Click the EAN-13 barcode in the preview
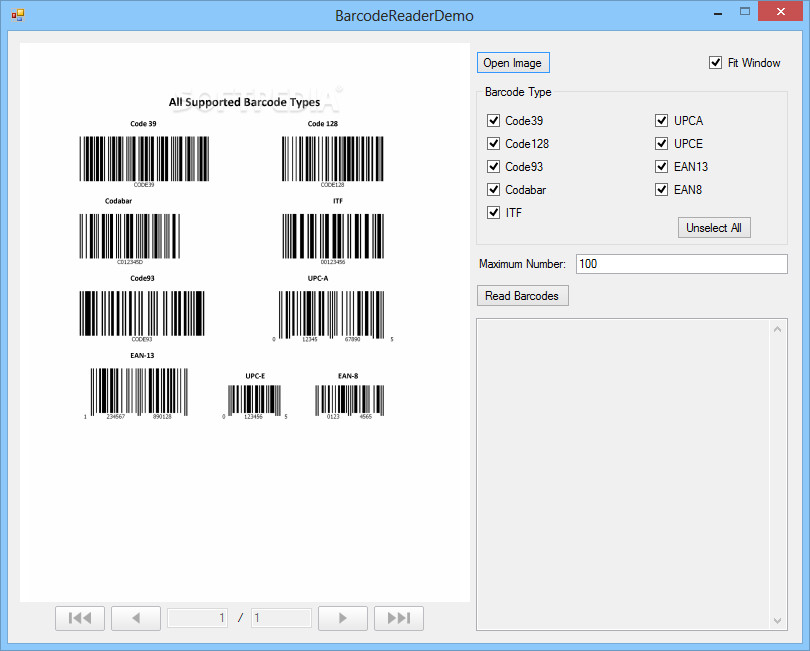The width and height of the screenshot is (810, 651). (136, 393)
